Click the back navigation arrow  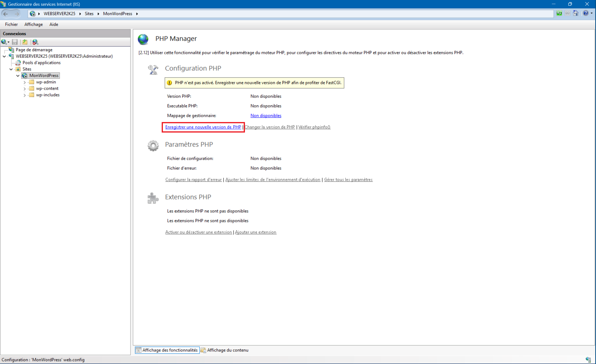[5, 14]
